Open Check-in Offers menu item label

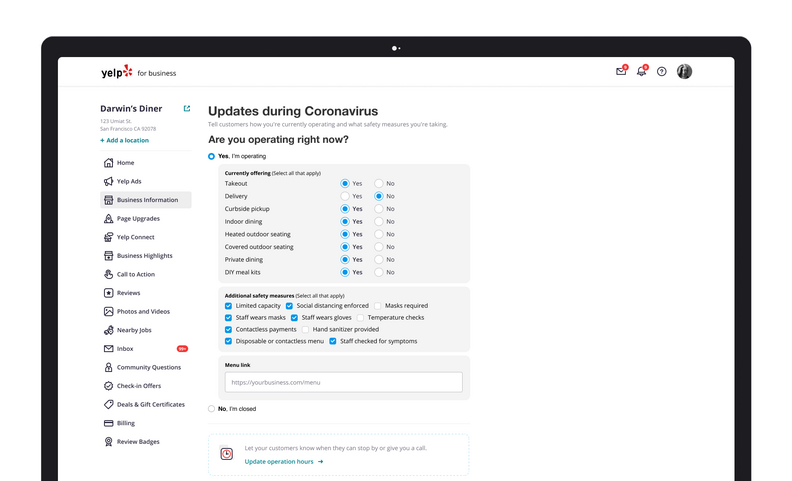(x=139, y=386)
